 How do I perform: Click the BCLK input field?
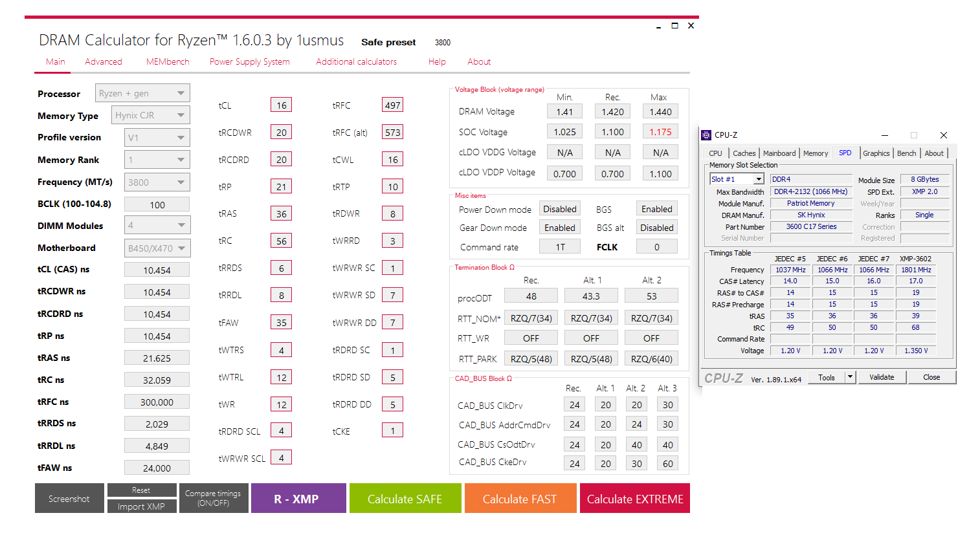(x=157, y=204)
